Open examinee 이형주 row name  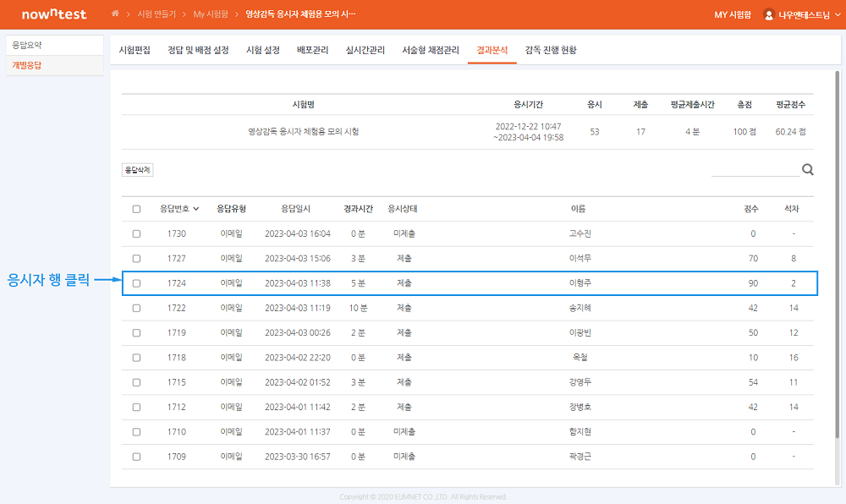[x=580, y=283]
